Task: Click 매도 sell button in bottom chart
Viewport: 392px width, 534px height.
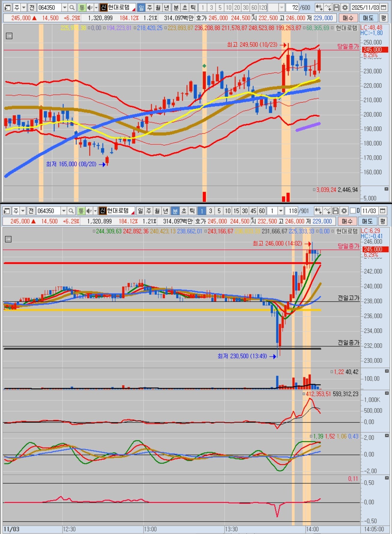Action: pyautogui.click(x=367, y=221)
